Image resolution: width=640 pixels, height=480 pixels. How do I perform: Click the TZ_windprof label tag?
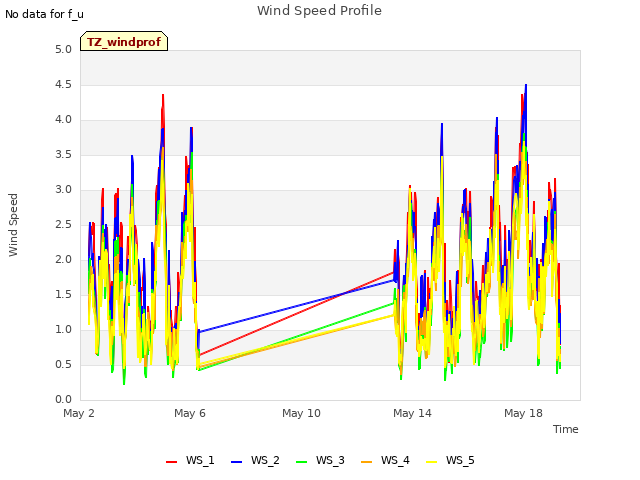click(x=124, y=41)
